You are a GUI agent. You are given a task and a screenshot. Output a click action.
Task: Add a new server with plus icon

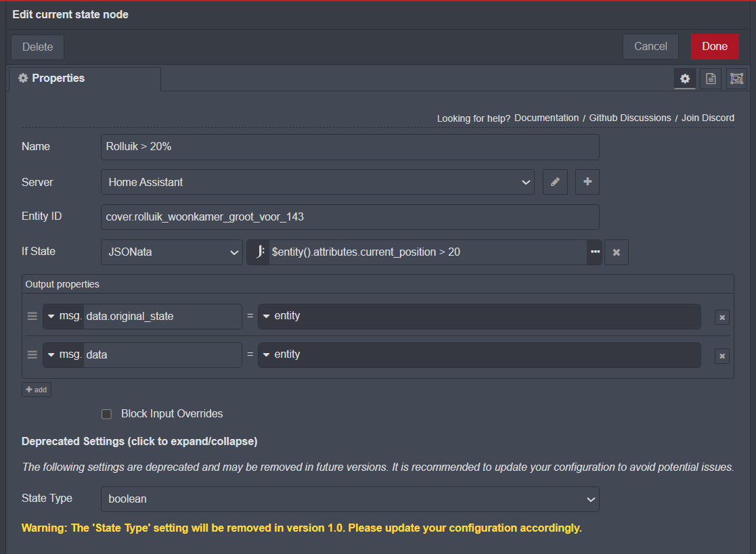[587, 182]
